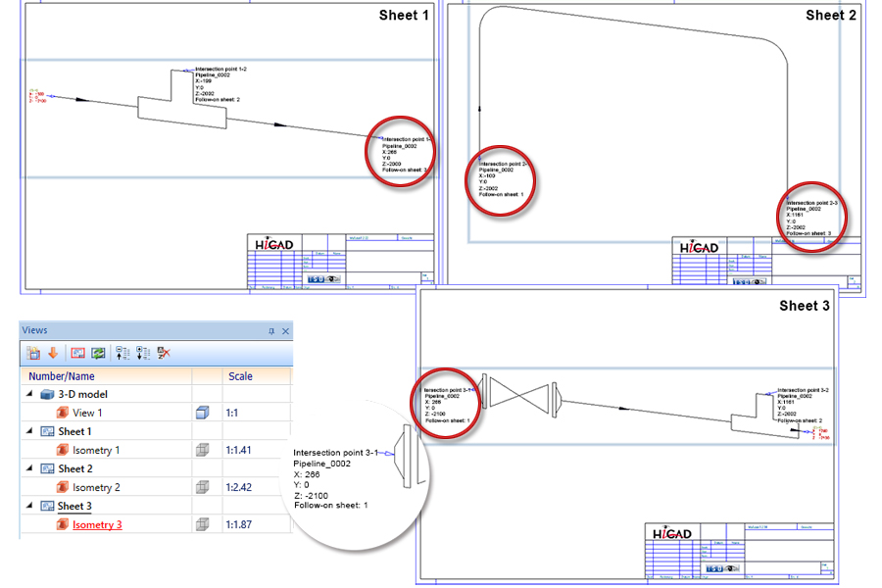Screen dimensions: 882x588
Task: Click the Number/Name column header
Action: point(107,376)
